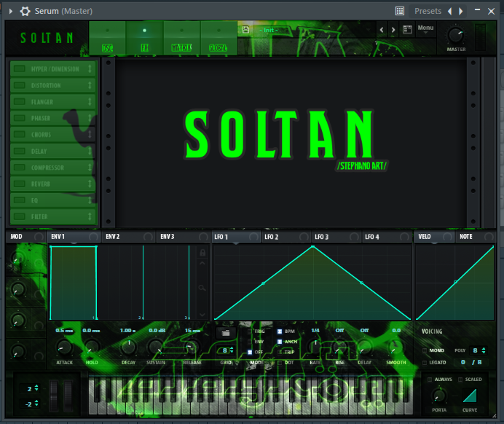Image resolution: width=504 pixels, height=424 pixels.
Task: Click the Init preset name display
Action: coord(269,30)
